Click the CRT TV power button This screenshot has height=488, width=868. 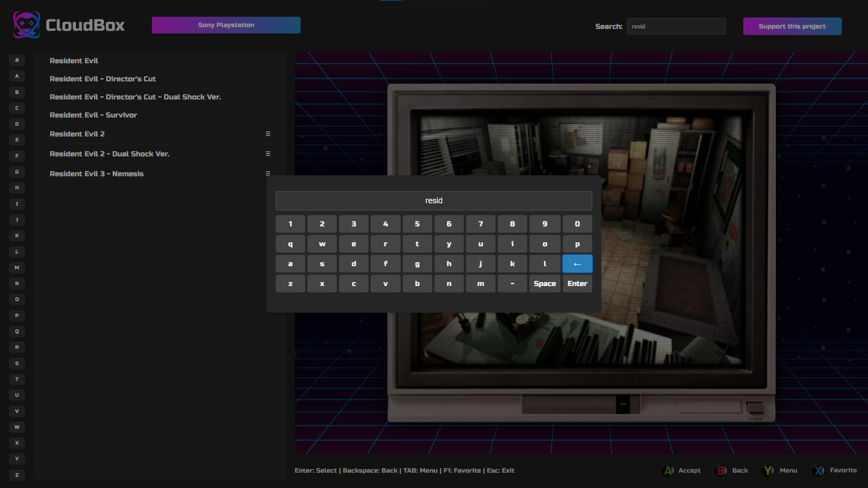coord(755,408)
